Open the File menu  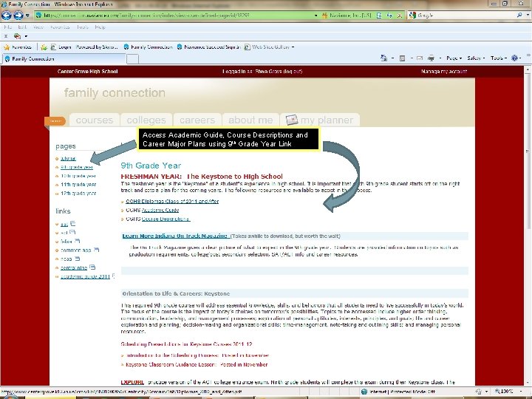pos(7,27)
